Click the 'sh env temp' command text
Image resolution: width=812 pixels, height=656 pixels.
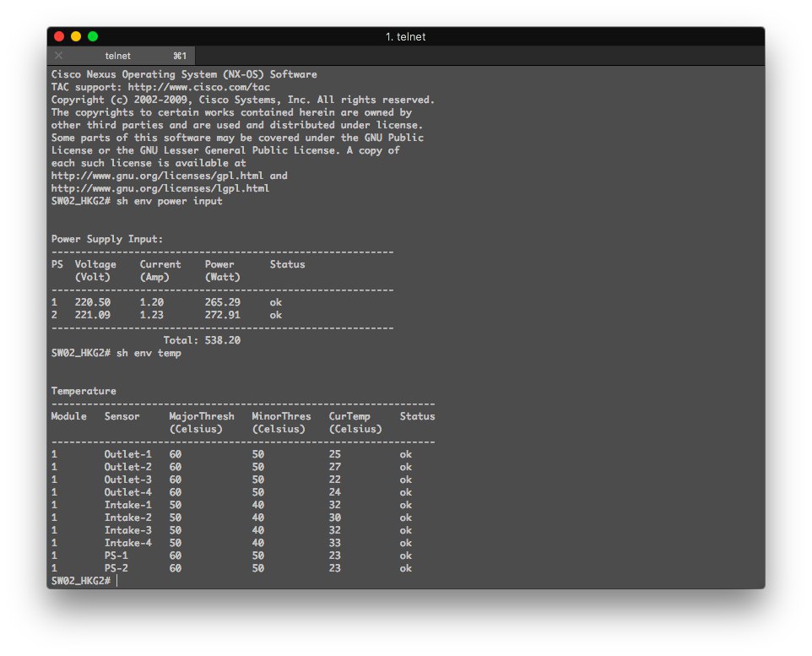(149, 353)
